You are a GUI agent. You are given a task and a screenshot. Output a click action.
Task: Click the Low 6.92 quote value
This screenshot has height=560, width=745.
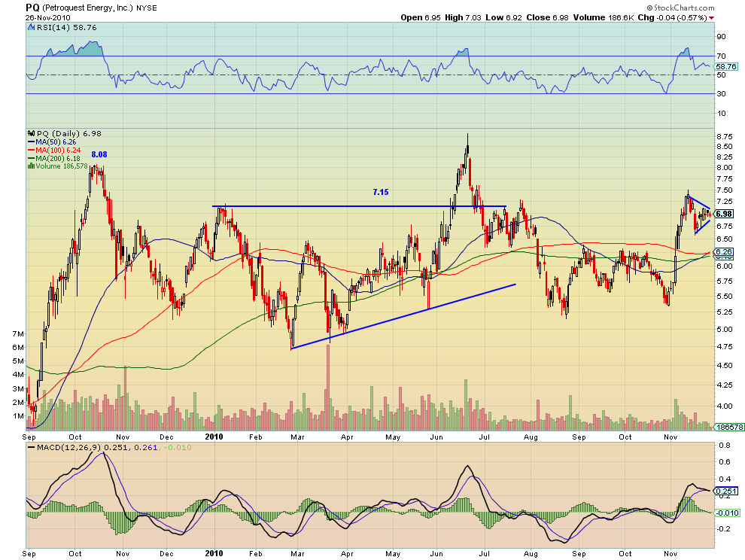pyautogui.click(x=503, y=17)
